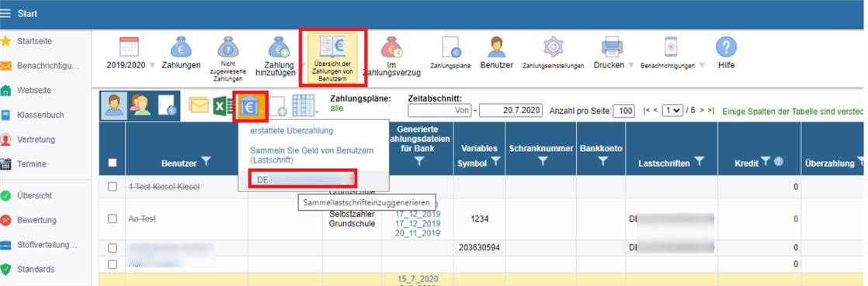Click the Drucken printer icon
This screenshot has width=868, height=286.
click(613, 47)
